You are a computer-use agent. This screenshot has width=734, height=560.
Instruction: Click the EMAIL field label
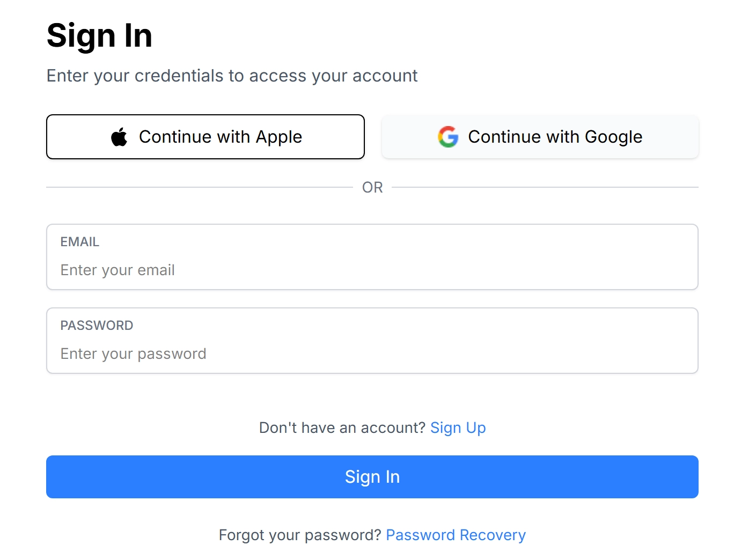80,242
